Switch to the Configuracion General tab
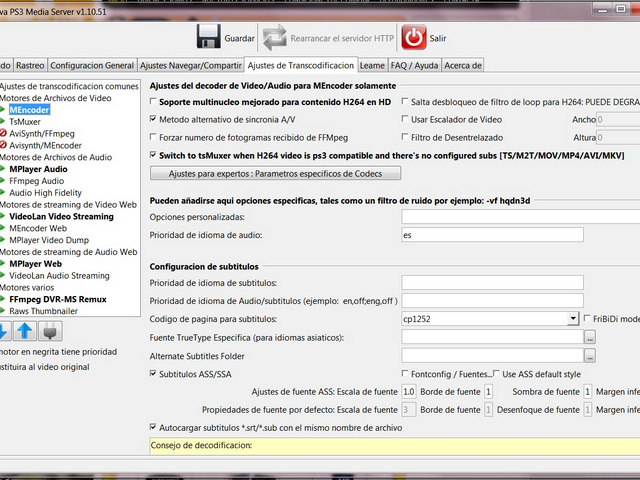Viewport: 640px width, 480px height. tap(92, 65)
